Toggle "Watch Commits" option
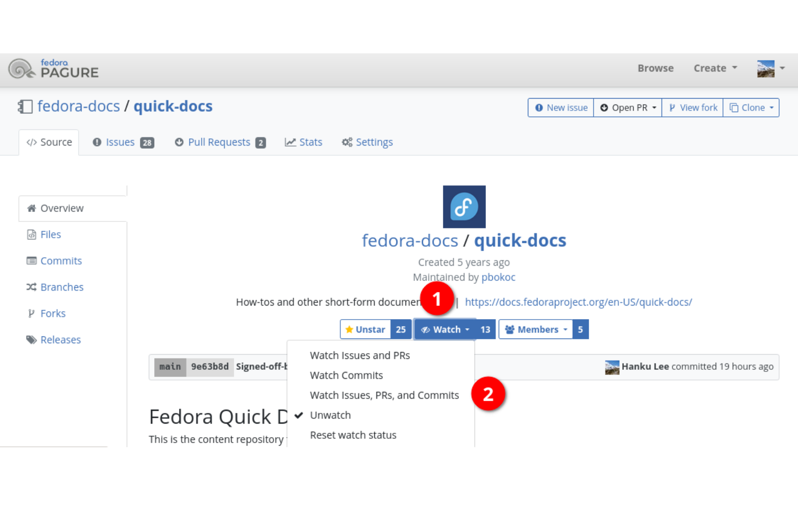Screen dimensions: 798x532 346,375
